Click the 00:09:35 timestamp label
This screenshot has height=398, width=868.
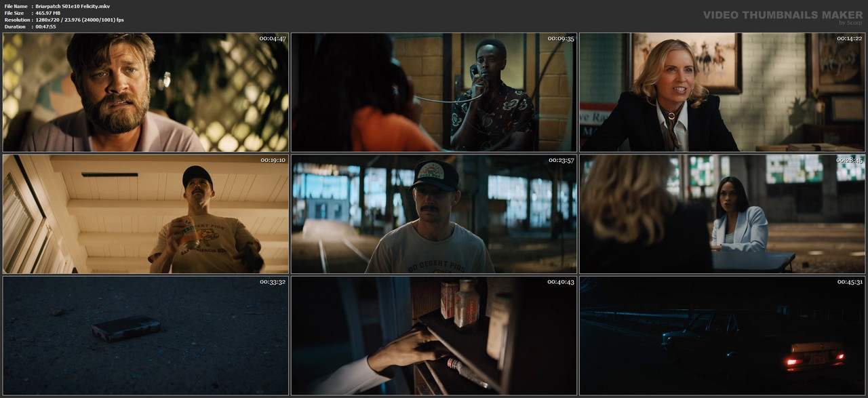(561, 39)
